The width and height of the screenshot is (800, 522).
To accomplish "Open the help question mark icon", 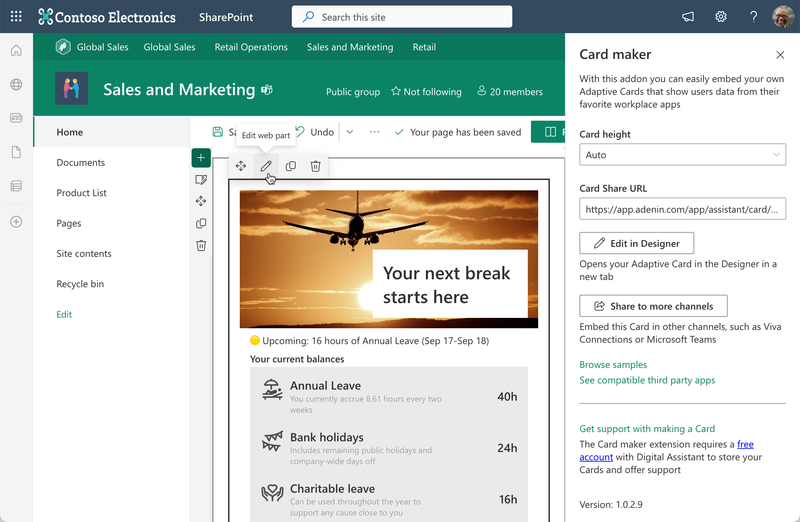I will click(752, 17).
